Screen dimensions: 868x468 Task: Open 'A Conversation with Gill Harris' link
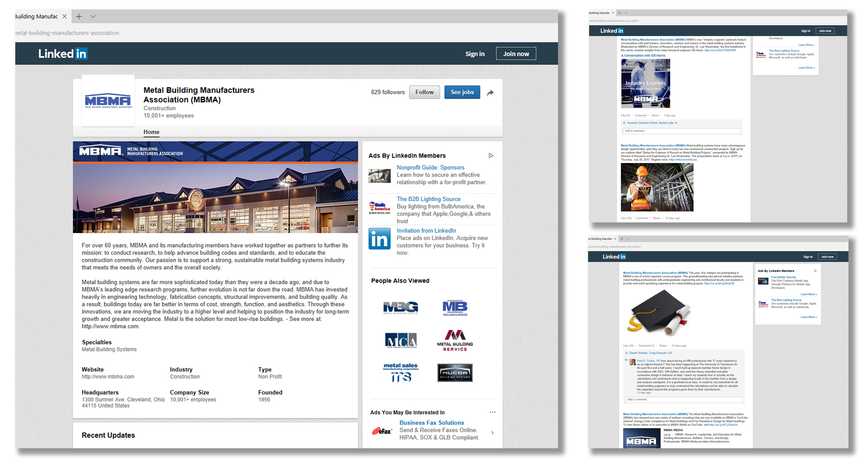(x=643, y=55)
